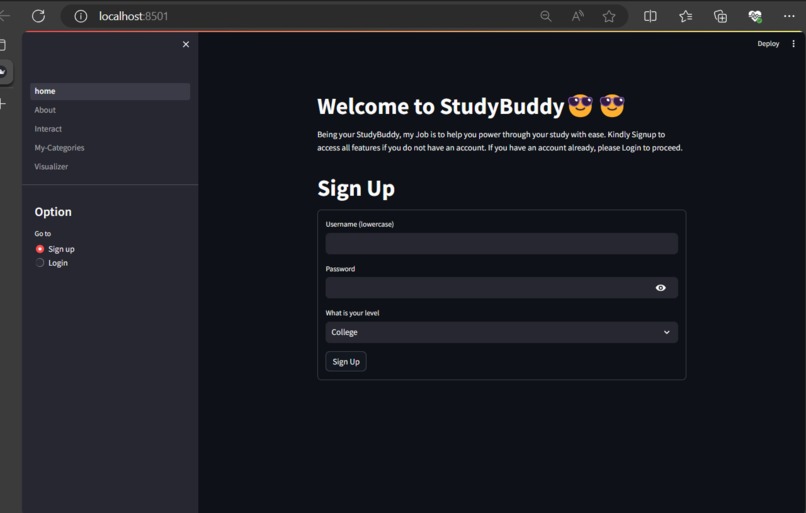Image resolution: width=806 pixels, height=513 pixels.
Task: Expand the College level dropdown
Action: (502, 333)
